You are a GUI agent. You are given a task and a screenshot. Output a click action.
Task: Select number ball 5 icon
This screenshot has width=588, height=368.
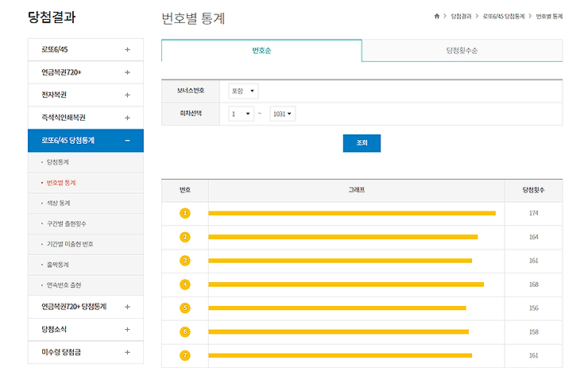click(x=185, y=308)
